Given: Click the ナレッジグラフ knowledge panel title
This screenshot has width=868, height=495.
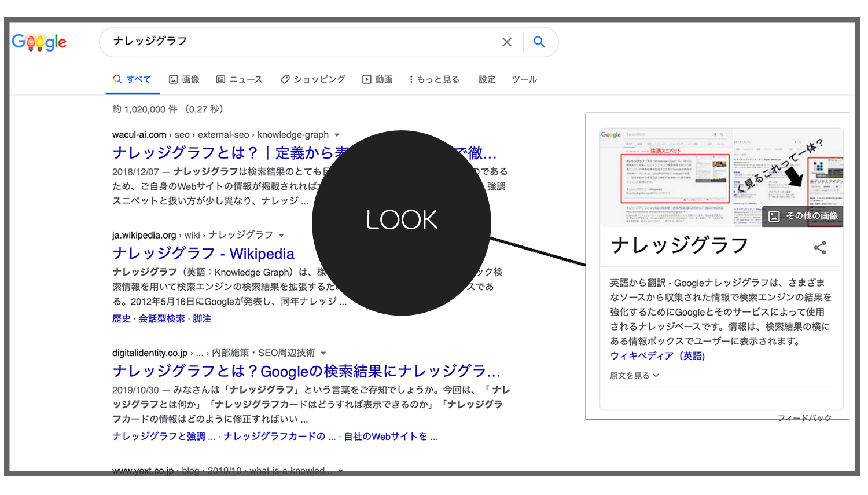Looking at the screenshot, I should coord(679,245).
